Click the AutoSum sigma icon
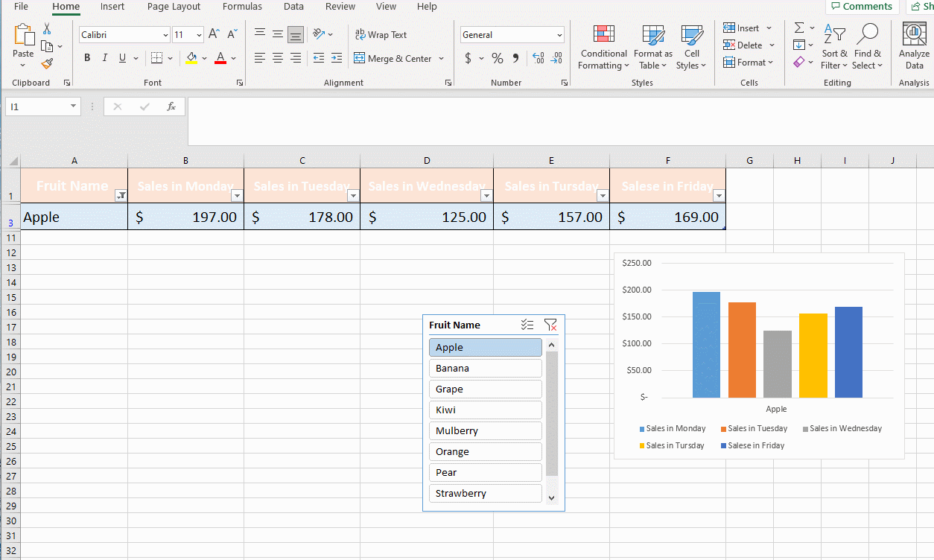The image size is (934, 560). (799, 28)
